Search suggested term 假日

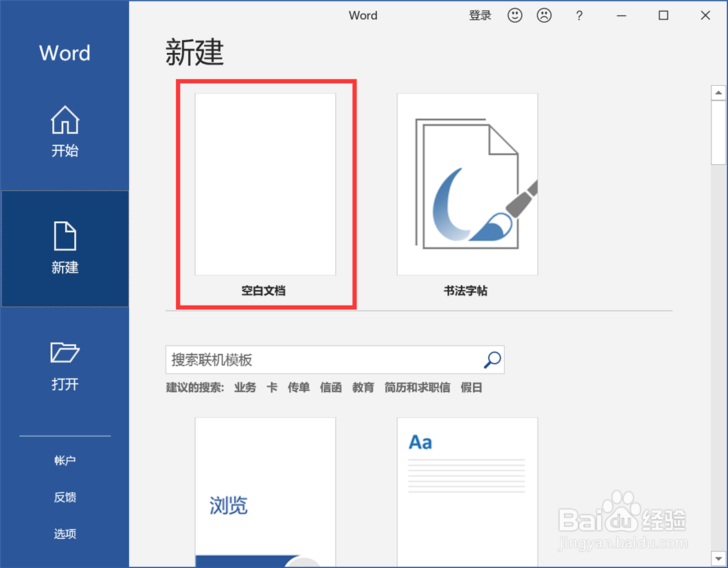471,387
